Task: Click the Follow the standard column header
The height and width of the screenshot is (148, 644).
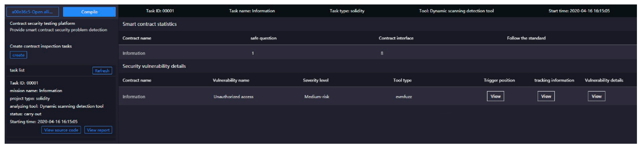Action: coord(526,38)
